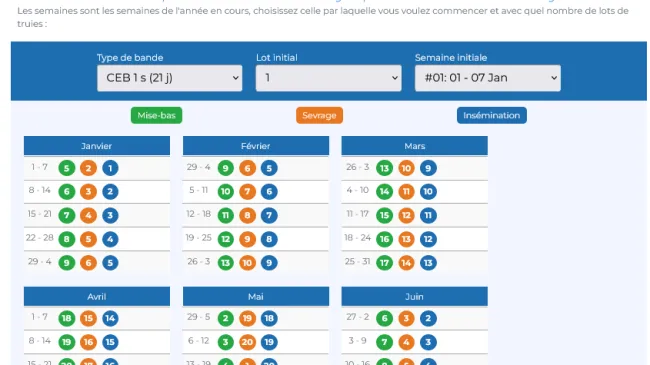Image resolution: width=650 pixels, height=365 pixels.
Task: Select the "19 - 25" week label in Février
Action: coord(199,238)
